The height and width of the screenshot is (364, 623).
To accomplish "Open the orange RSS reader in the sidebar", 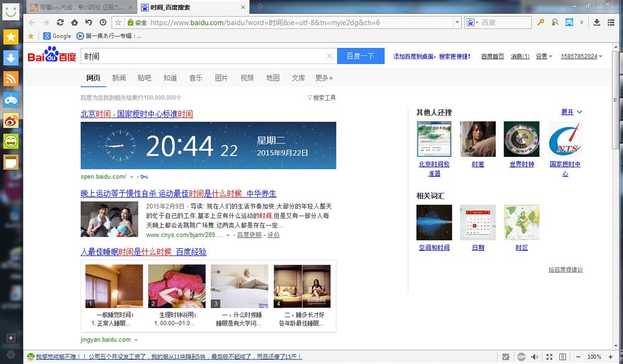I will point(11,78).
